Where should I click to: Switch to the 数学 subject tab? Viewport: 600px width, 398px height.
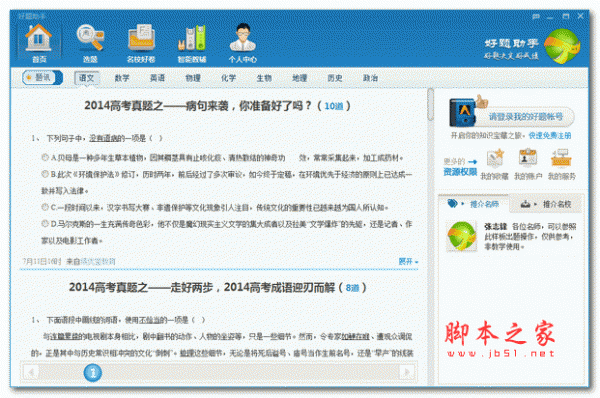[122, 78]
